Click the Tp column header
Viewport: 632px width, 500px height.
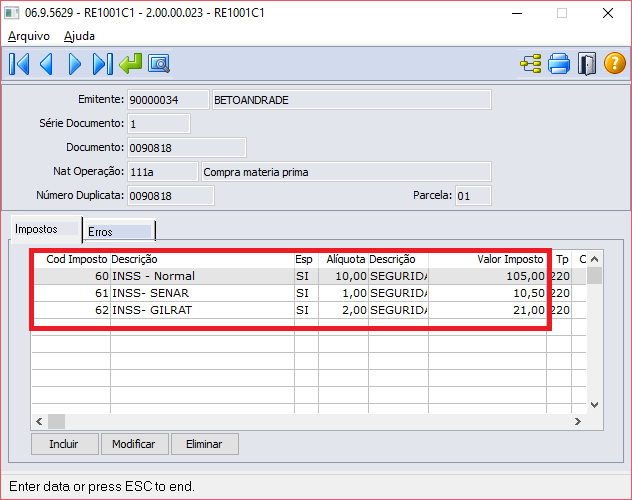click(x=562, y=259)
